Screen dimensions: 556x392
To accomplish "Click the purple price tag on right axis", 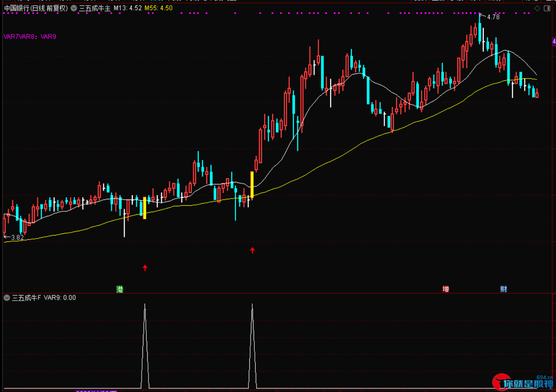I will coord(554,41).
